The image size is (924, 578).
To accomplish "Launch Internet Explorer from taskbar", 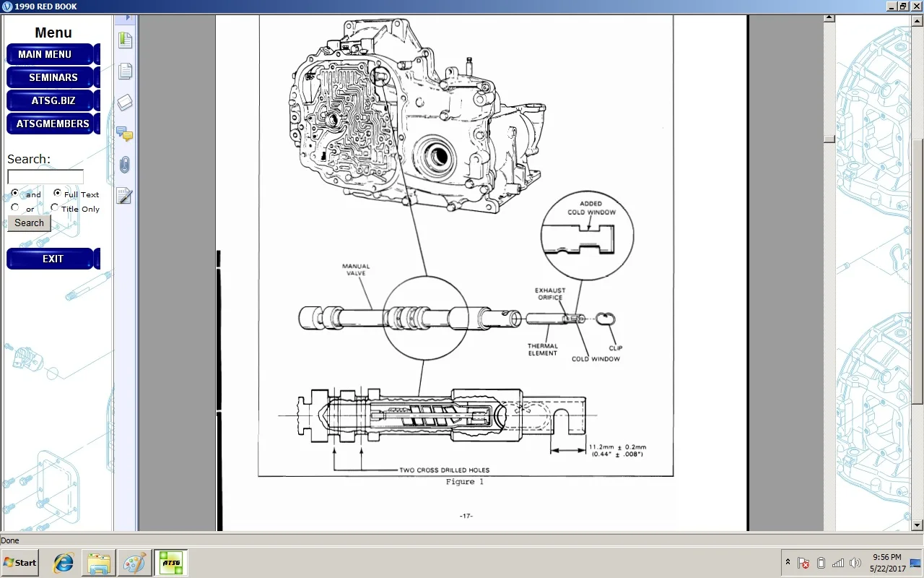I will pyautogui.click(x=64, y=563).
